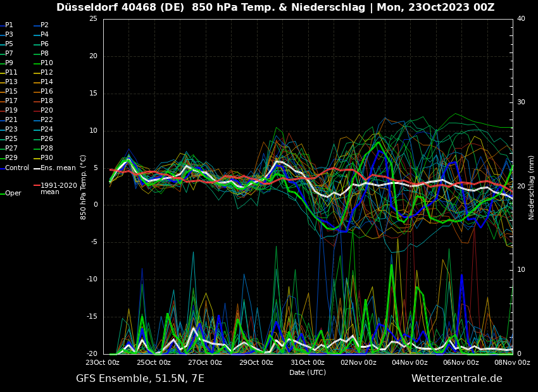Select the Control run legend entry
This screenshot has width=538, height=392.
[x=17, y=168]
